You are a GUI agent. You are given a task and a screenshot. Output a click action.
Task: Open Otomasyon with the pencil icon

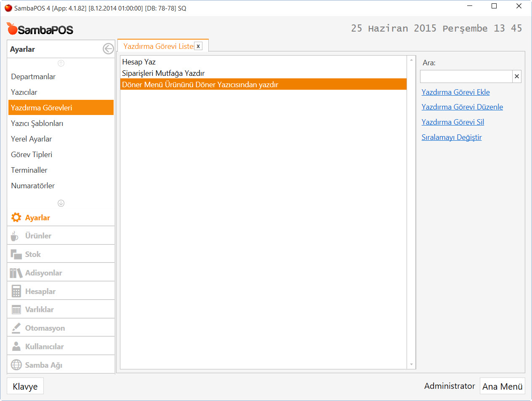[x=16, y=328]
